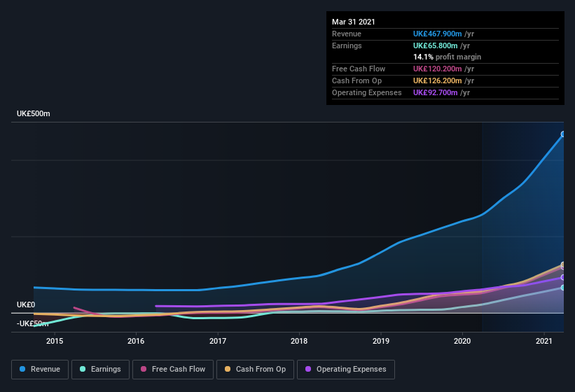The image size is (575, 392).
Task: Click the Cash From Op label in tooltip
Action: pyautogui.click(x=356, y=80)
